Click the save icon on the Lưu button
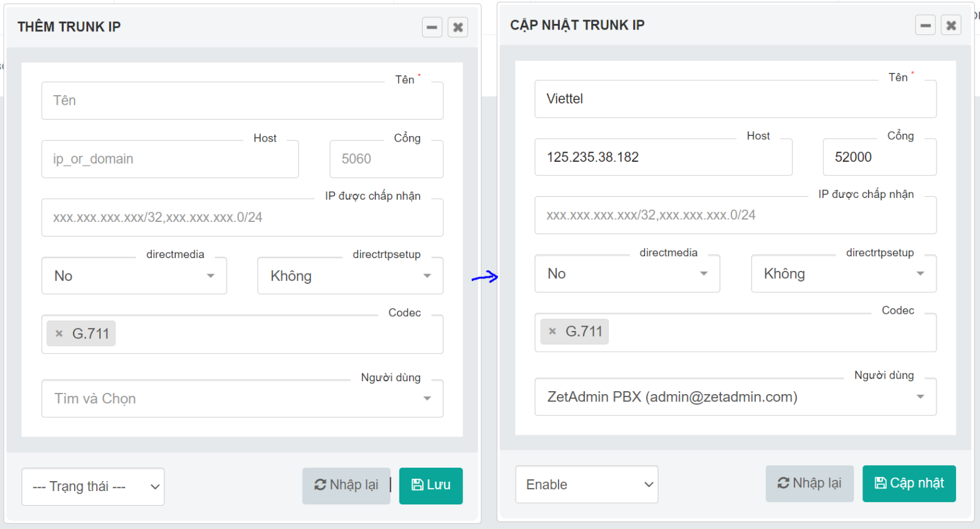 click(417, 485)
